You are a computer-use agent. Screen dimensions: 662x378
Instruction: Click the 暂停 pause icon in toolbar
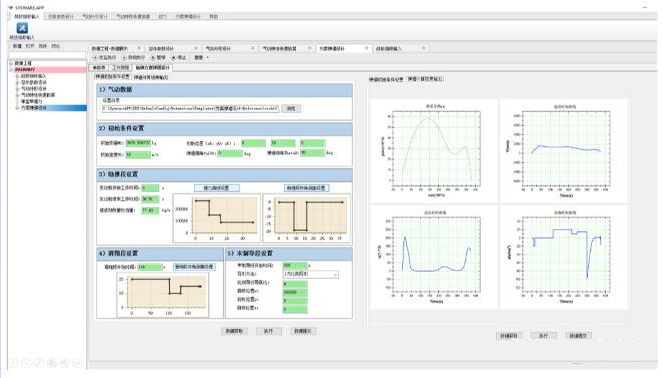[x=153, y=57]
